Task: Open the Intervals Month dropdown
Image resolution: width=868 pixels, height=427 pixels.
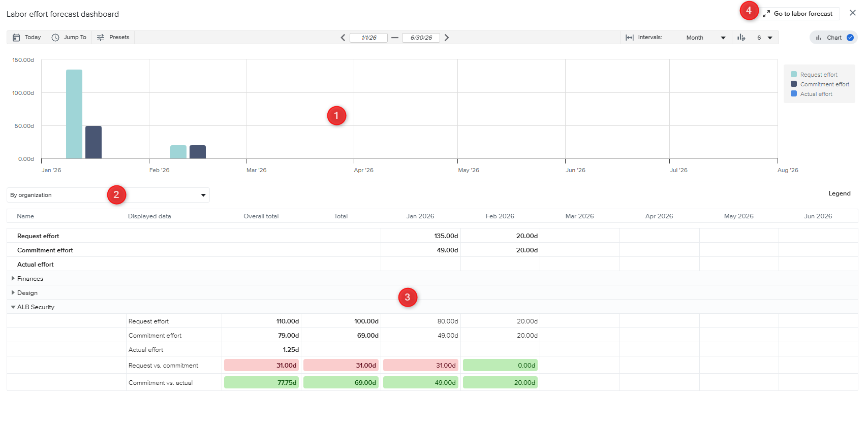Action: coord(705,38)
